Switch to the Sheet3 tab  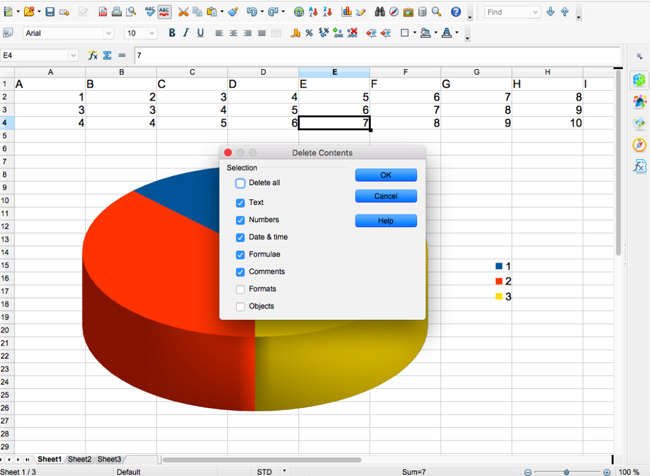click(x=109, y=459)
